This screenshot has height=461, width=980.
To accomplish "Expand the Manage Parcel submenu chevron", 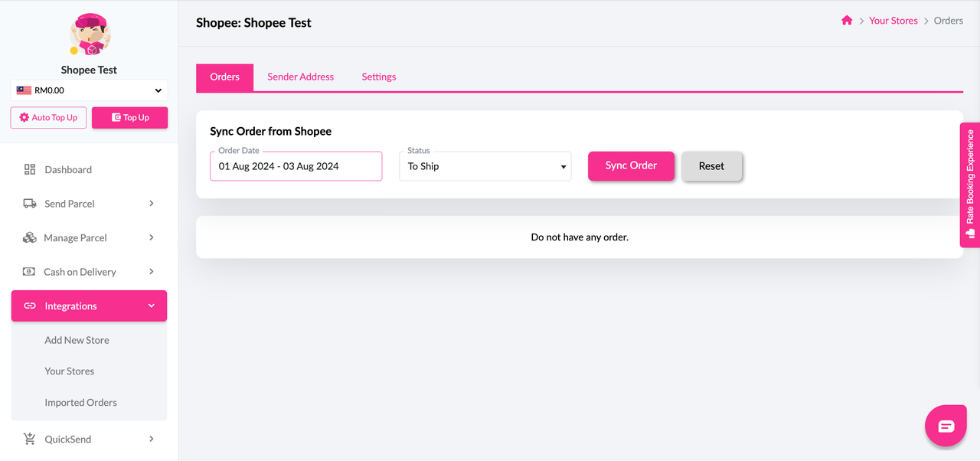I will (152, 237).
